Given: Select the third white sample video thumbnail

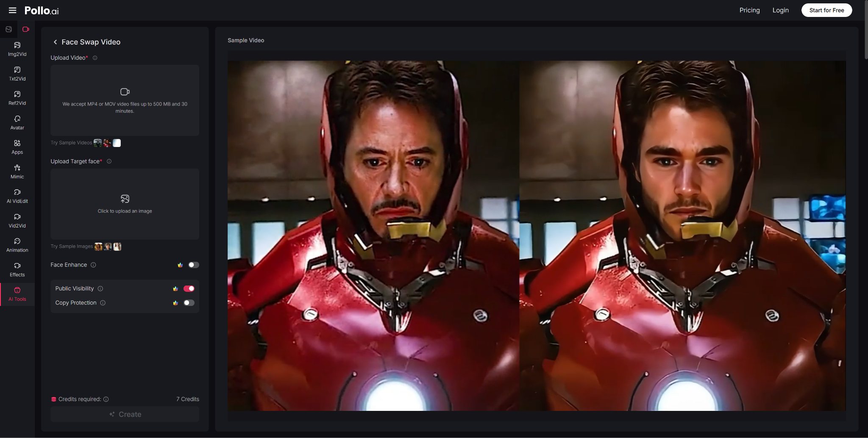Looking at the screenshot, I should point(117,143).
